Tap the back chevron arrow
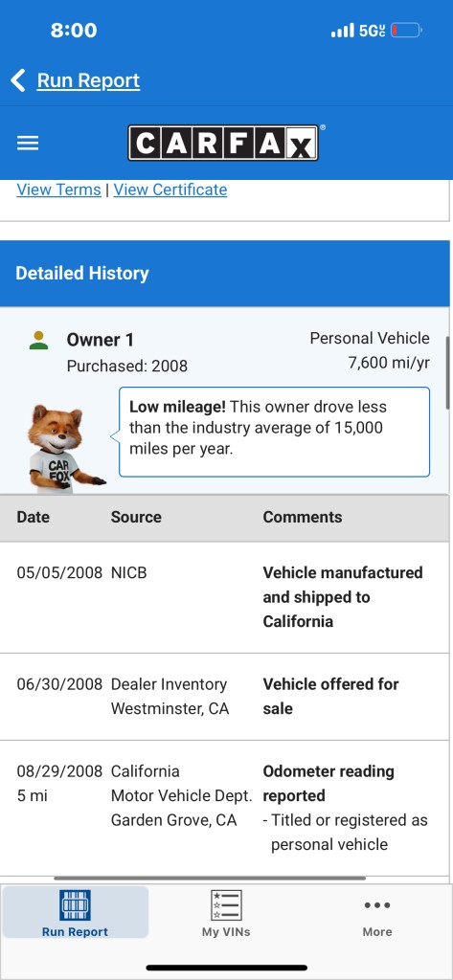 tap(18, 80)
